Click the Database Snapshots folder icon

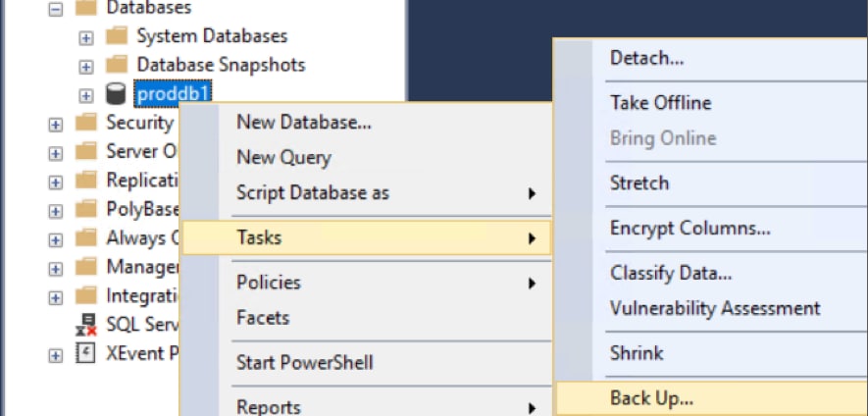[117, 66]
